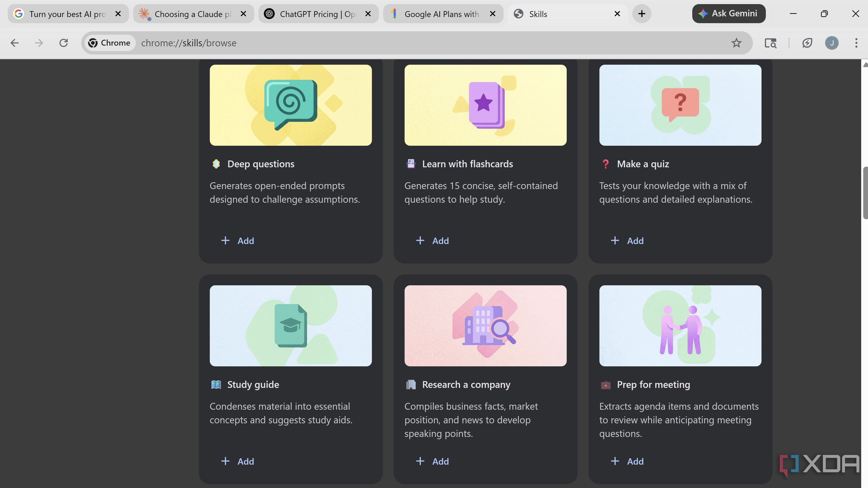
Task: Click the flashcards star card illustration
Action: 486,105
